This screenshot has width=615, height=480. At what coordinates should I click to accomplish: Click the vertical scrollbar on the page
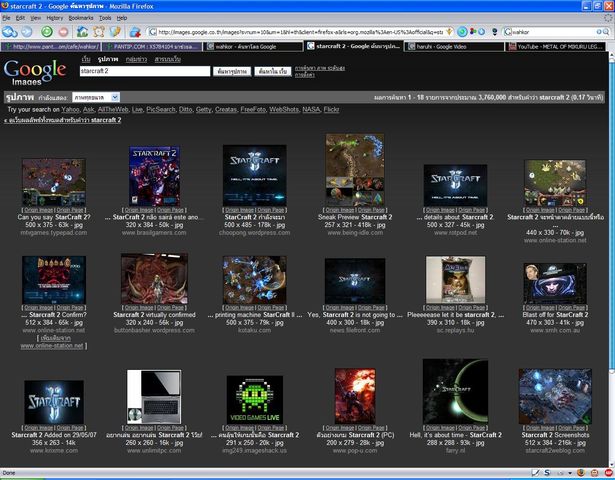coord(611,259)
